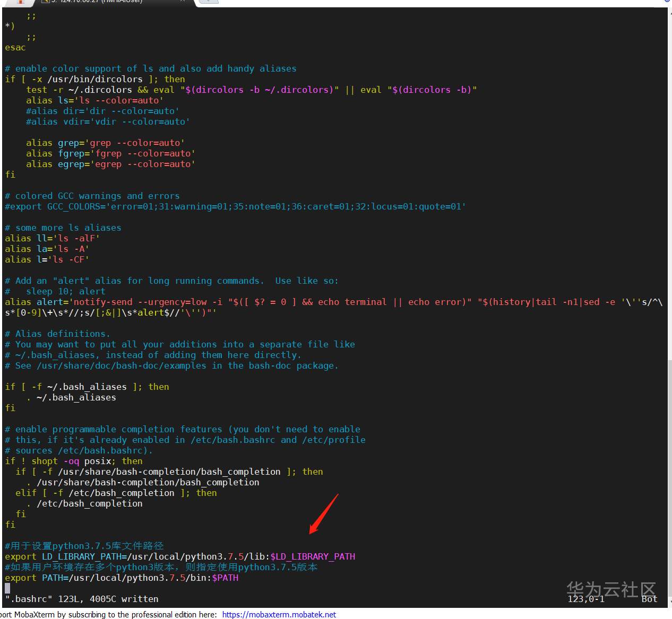The width and height of the screenshot is (672, 619).
Task: Click line "if [ -x /usr/bin/dircolors ]; then"
Action: 95,79
